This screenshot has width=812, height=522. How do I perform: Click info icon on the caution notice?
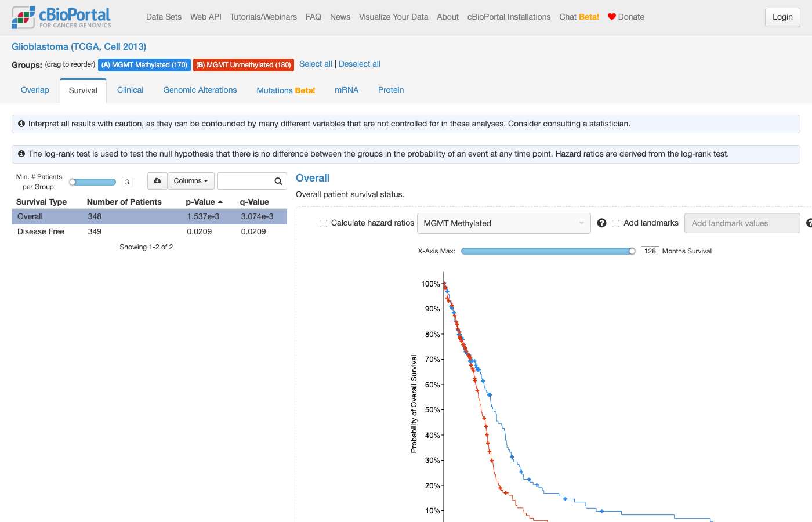pos(21,124)
